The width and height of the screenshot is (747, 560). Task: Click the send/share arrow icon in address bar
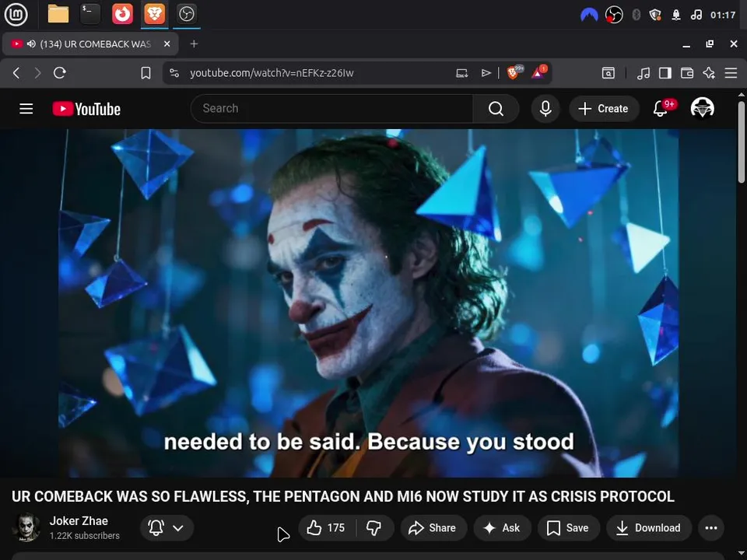coord(486,73)
